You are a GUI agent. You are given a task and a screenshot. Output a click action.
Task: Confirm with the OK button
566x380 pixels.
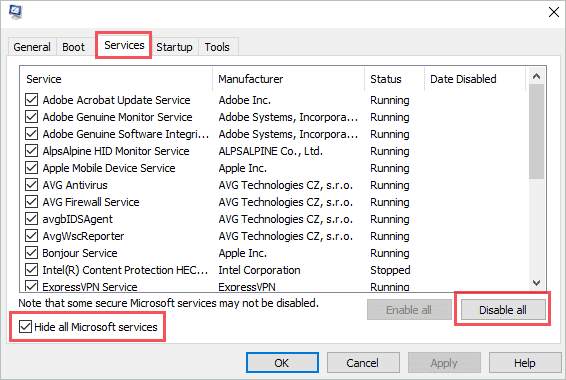282,363
